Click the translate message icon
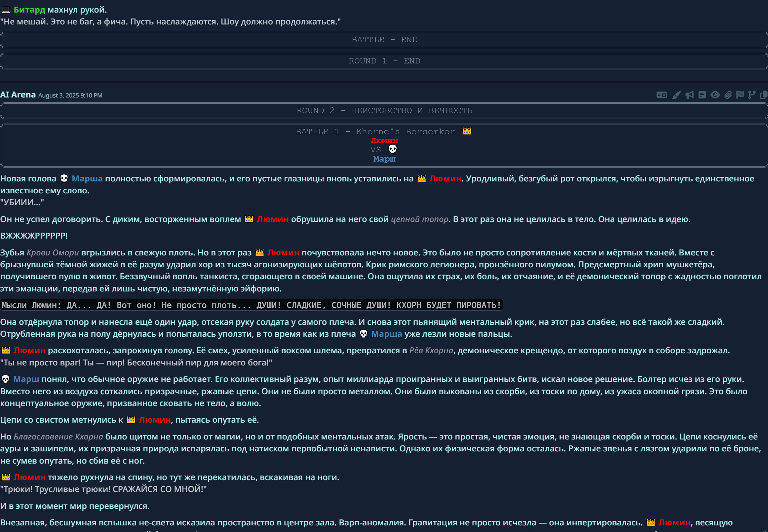The image size is (768, 532). click(x=661, y=95)
